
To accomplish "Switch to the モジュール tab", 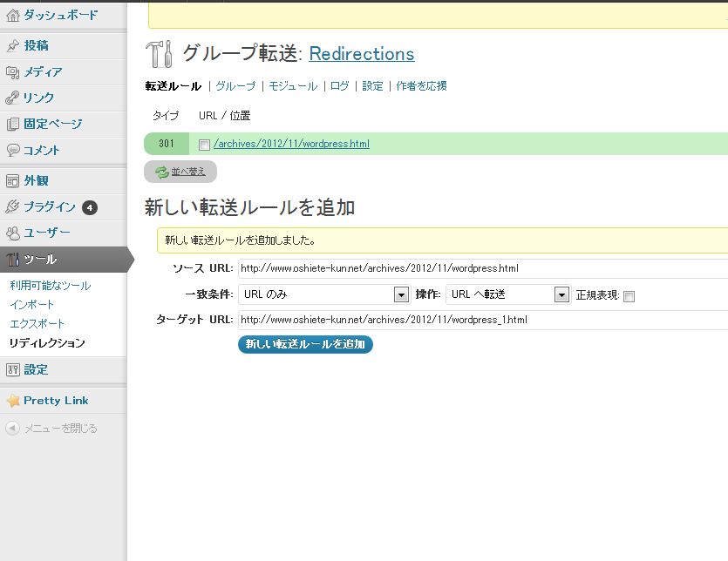I will (293, 86).
